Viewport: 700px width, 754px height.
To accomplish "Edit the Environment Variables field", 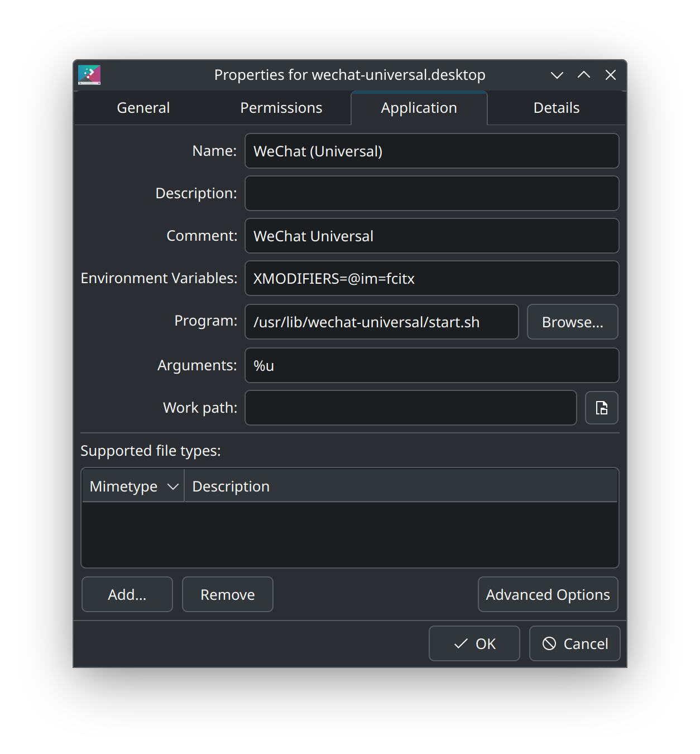I will click(x=431, y=278).
